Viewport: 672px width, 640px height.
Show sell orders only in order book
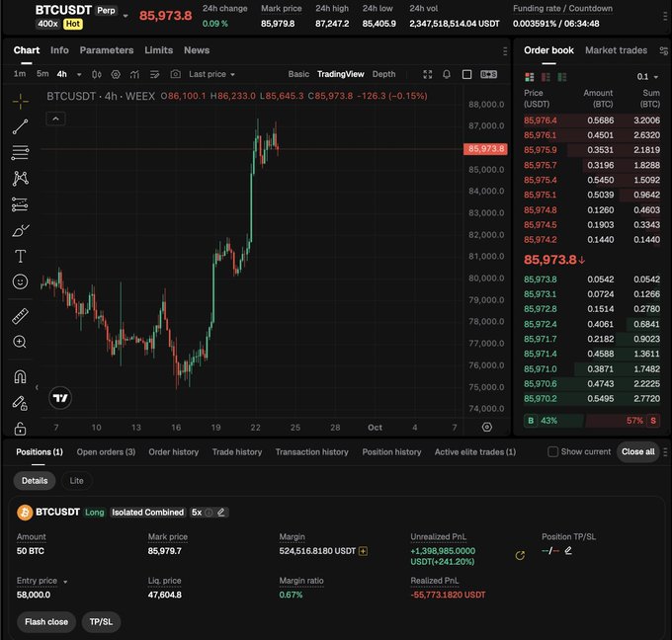click(x=546, y=77)
